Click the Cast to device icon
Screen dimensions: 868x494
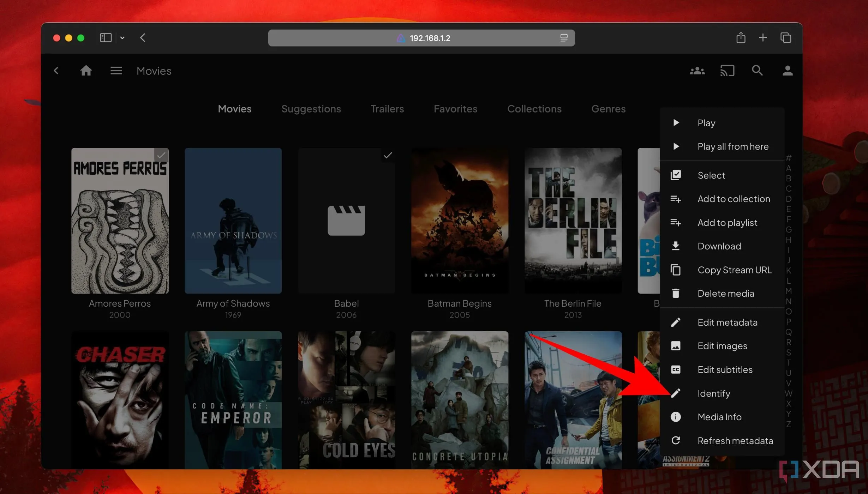tap(727, 71)
